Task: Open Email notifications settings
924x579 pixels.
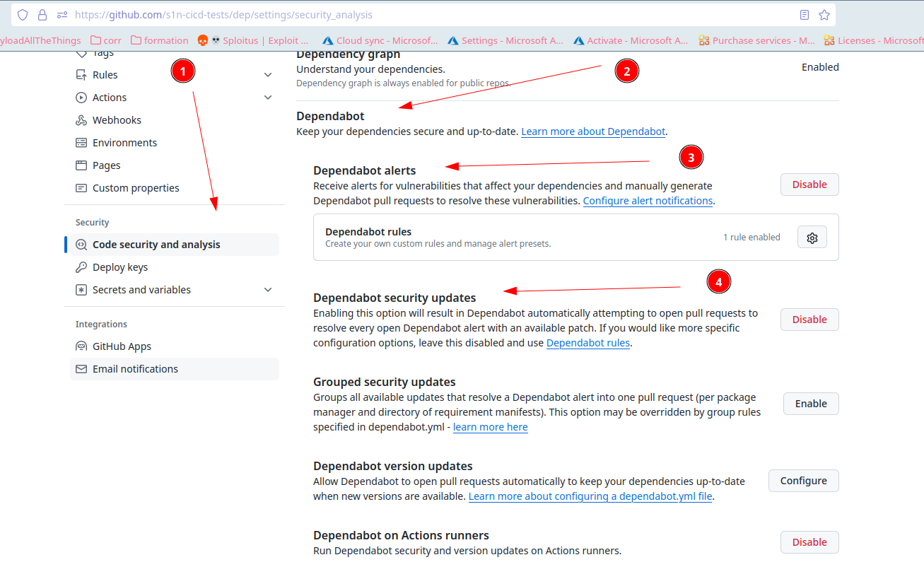Action: (175, 369)
